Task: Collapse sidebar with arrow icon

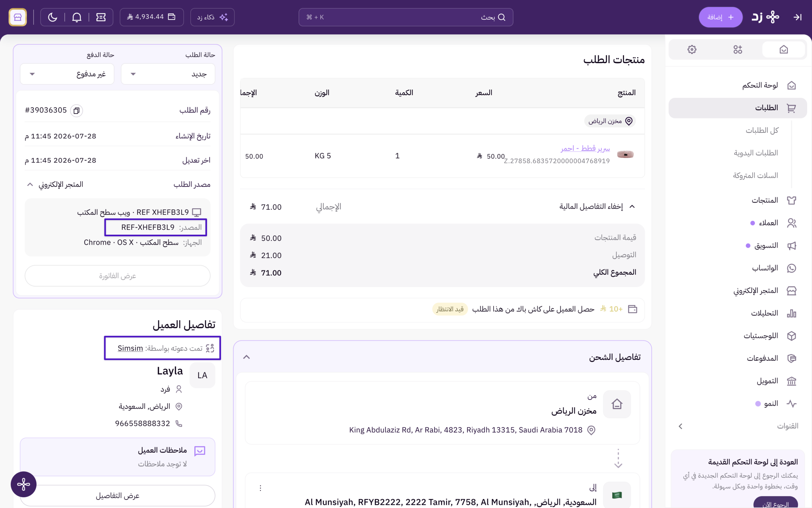Action: [x=798, y=17]
